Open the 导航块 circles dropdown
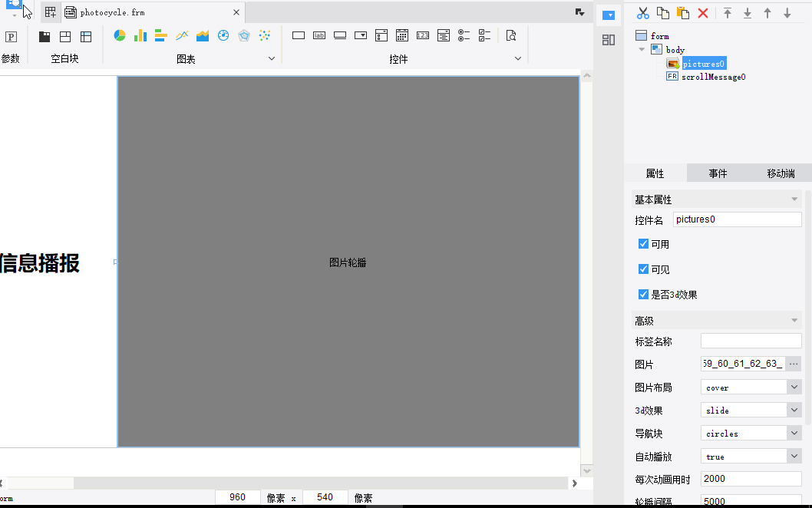 (x=794, y=434)
